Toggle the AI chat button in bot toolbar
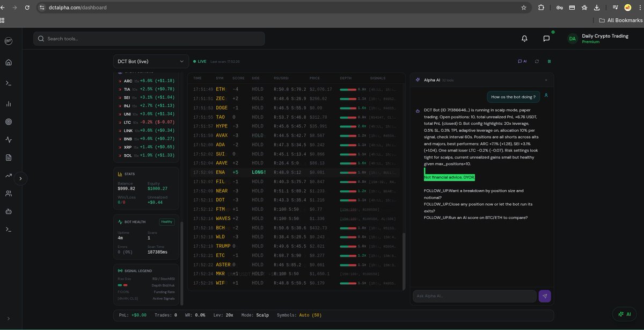 pos(522,61)
